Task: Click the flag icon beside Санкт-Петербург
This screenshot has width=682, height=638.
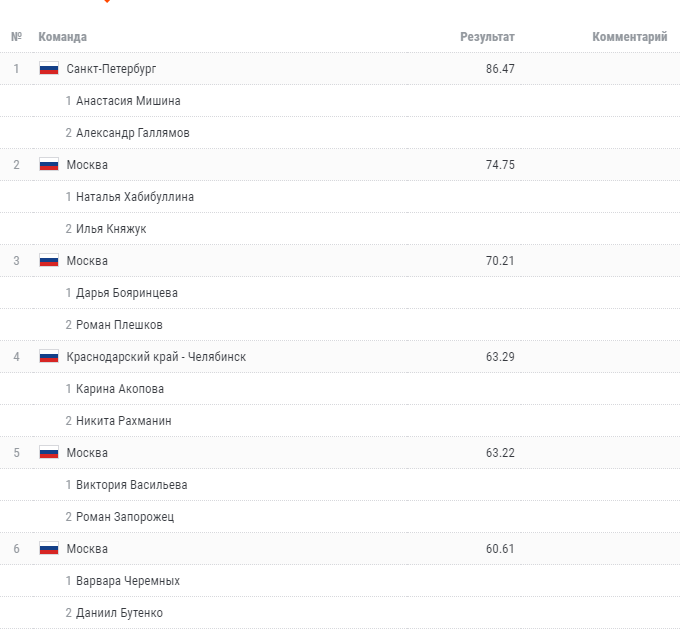Action: click(x=49, y=69)
